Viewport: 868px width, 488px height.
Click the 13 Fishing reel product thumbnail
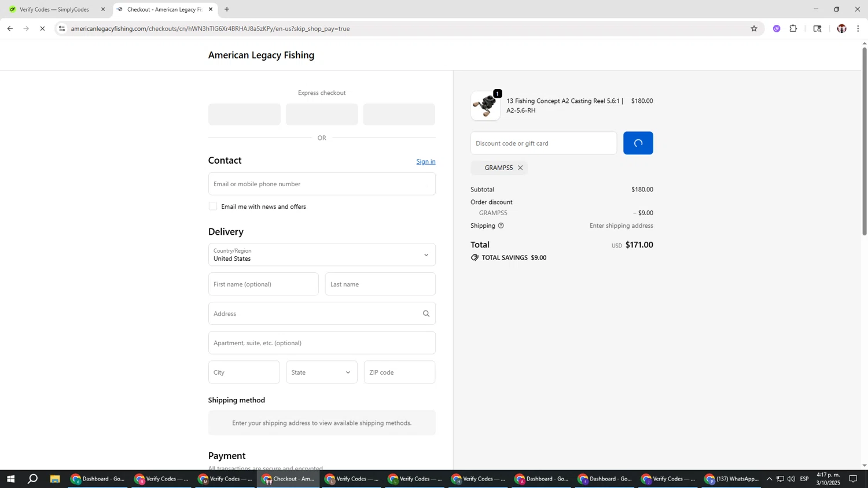coord(486,106)
